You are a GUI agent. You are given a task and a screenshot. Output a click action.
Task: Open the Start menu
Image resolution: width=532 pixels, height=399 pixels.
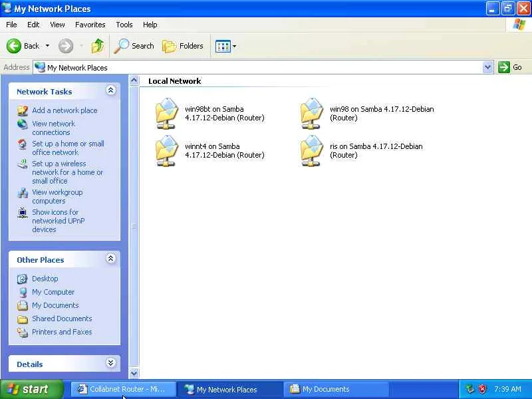click(x=31, y=389)
